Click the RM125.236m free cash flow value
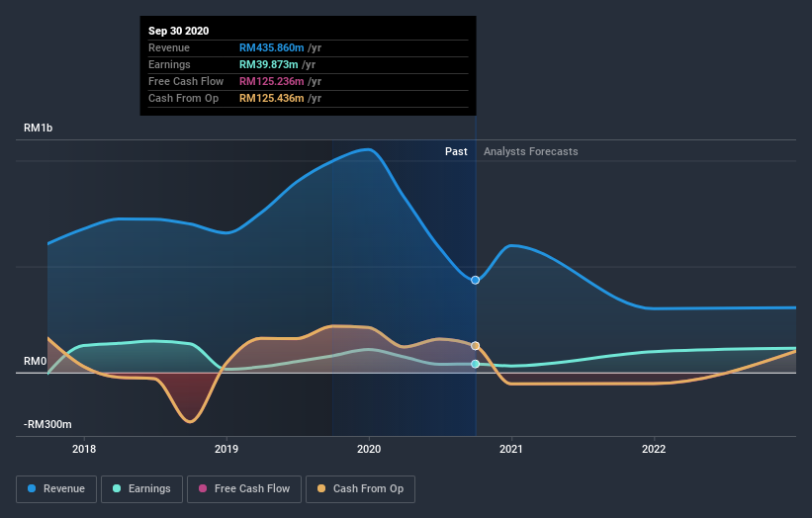Image resolution: width=812 pixels, height=518 pixels. (271, 81)
